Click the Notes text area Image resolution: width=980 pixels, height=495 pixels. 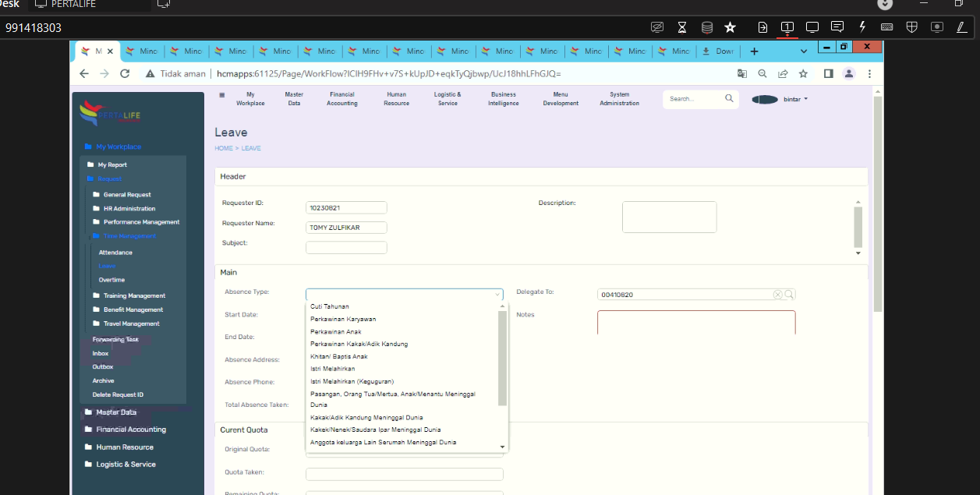(x=696, y=323)
